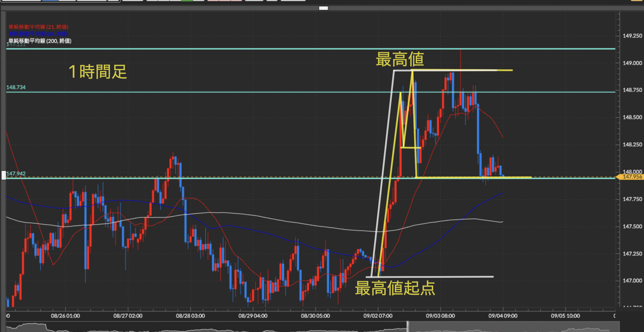Grab the navigator range handle below the chart
Screen dimensions: 644x332
point(408,326)
